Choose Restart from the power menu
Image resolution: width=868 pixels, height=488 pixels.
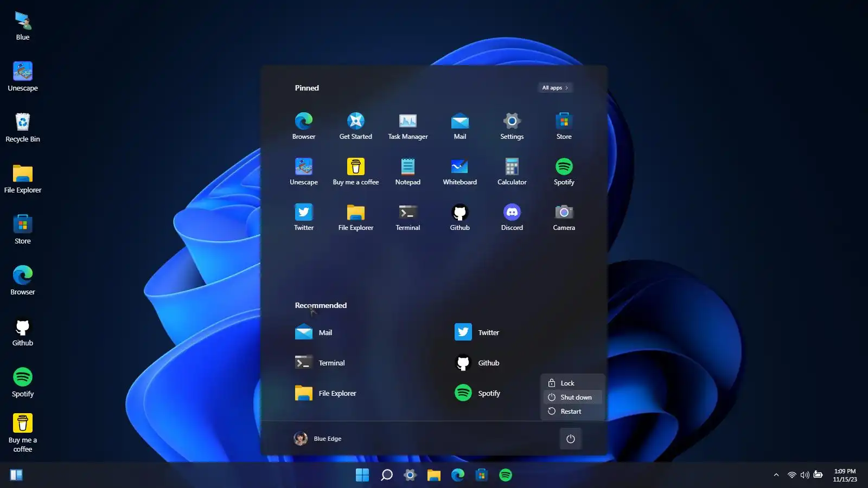pyautogui.click(x=573, y=411)
